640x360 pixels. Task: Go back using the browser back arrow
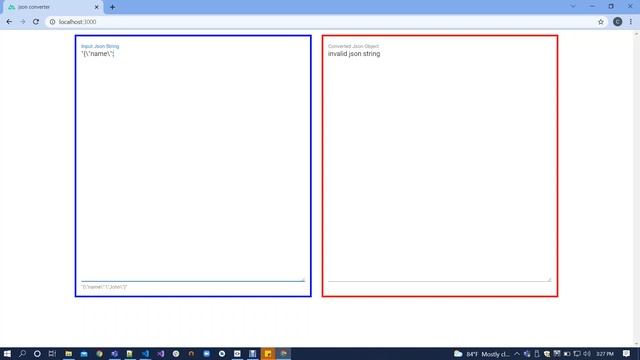[9, 22]
